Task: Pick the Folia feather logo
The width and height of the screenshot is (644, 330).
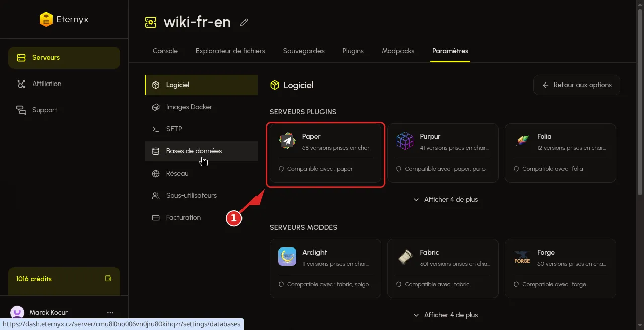Action: 522,141
